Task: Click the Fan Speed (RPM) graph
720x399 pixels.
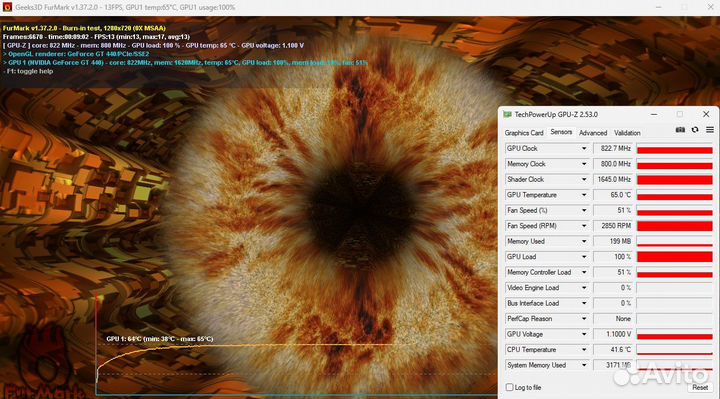Action: tap(675, 226)
